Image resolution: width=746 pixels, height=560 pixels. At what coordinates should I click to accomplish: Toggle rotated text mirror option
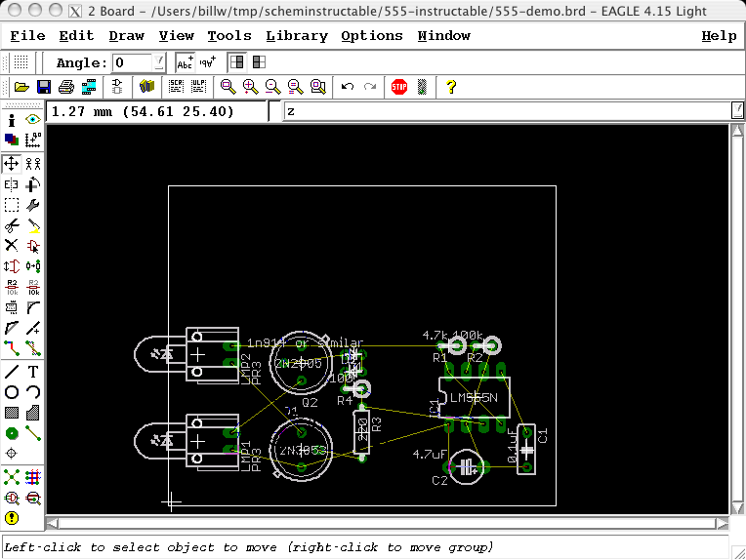[207, 62]
